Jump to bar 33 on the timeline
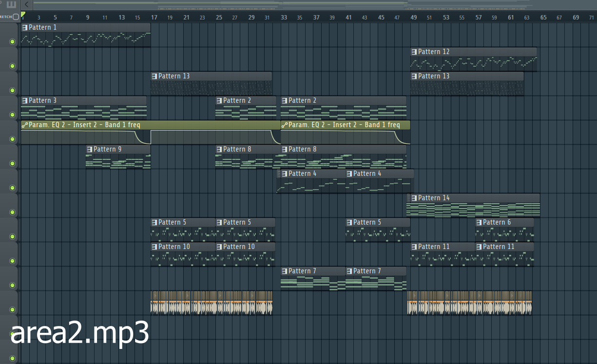 tap(284, 18)
